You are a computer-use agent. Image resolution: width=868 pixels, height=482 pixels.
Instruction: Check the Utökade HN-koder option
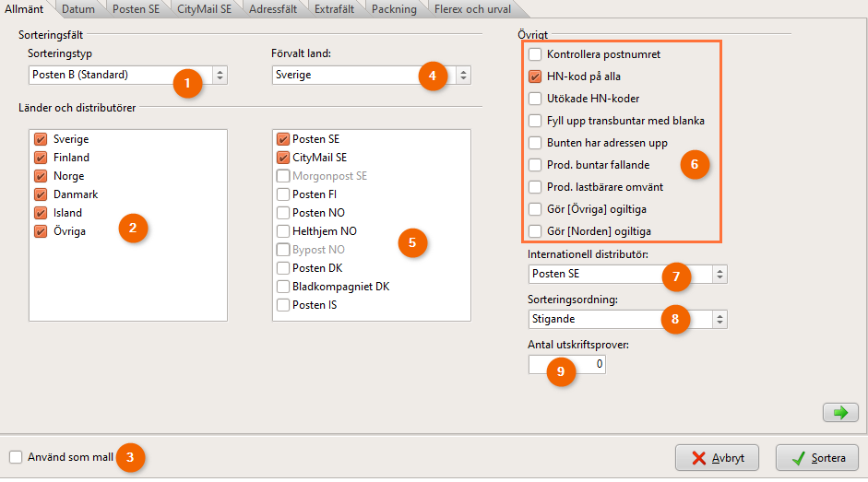pyautogui.click(x=535, y=99)
